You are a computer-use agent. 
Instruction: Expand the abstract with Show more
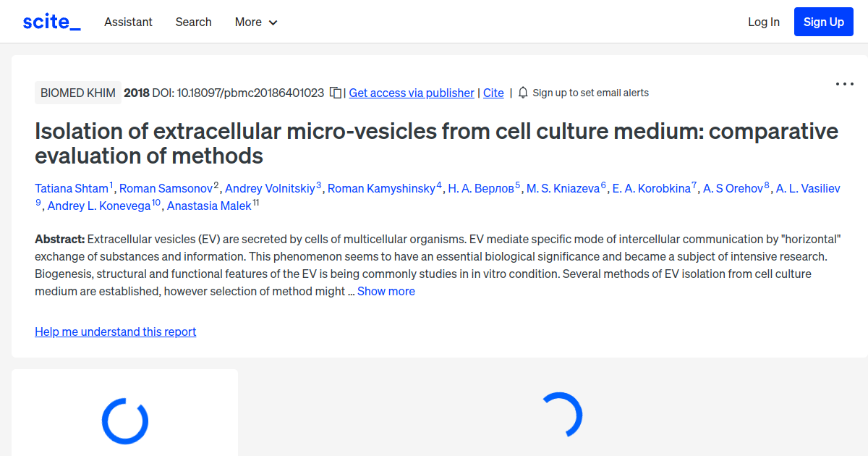tap(386, 291)
